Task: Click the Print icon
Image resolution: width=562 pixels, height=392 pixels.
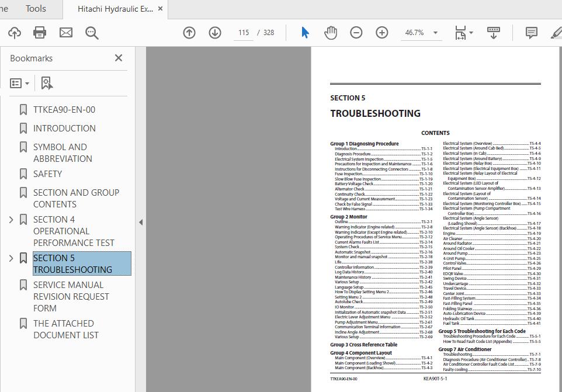Action: 39,32
